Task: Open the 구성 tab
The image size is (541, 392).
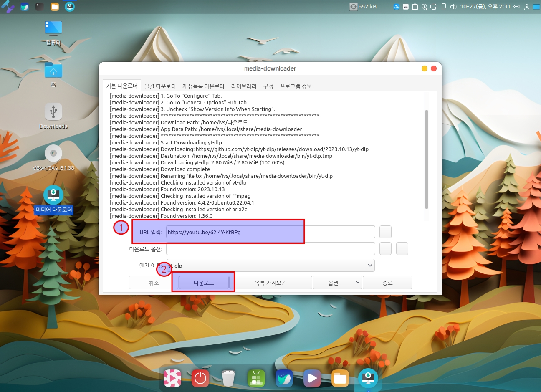Action: click(x=268, y=86)
